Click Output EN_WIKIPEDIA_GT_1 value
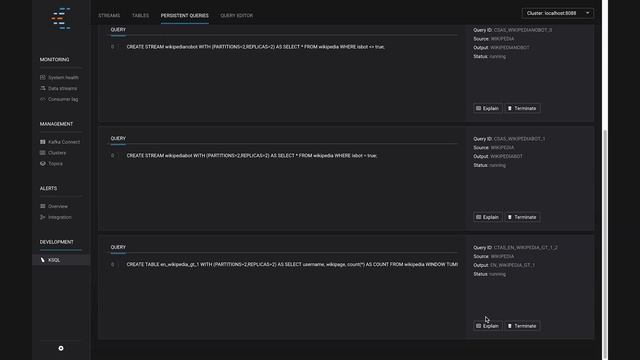 click(x=513, y=265)
